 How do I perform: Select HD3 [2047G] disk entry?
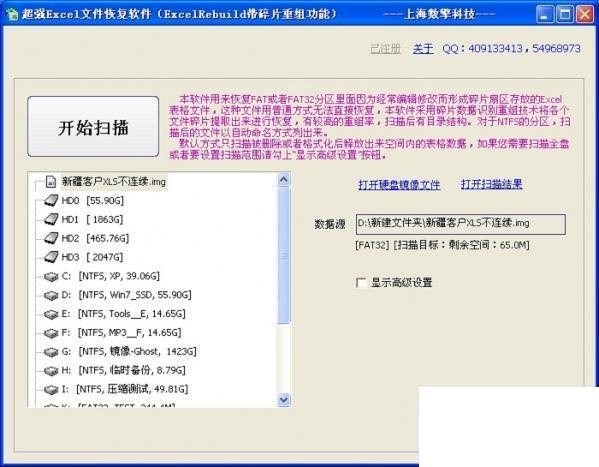[x=92, y=257]
